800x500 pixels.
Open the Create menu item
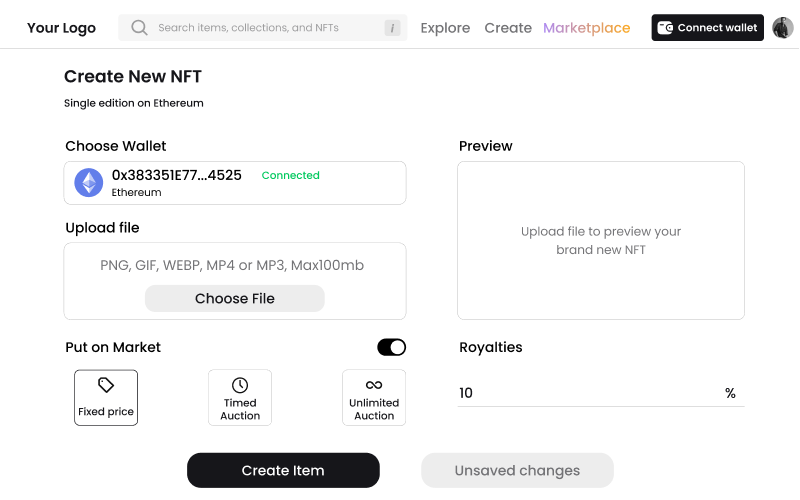tap(508, 28)
